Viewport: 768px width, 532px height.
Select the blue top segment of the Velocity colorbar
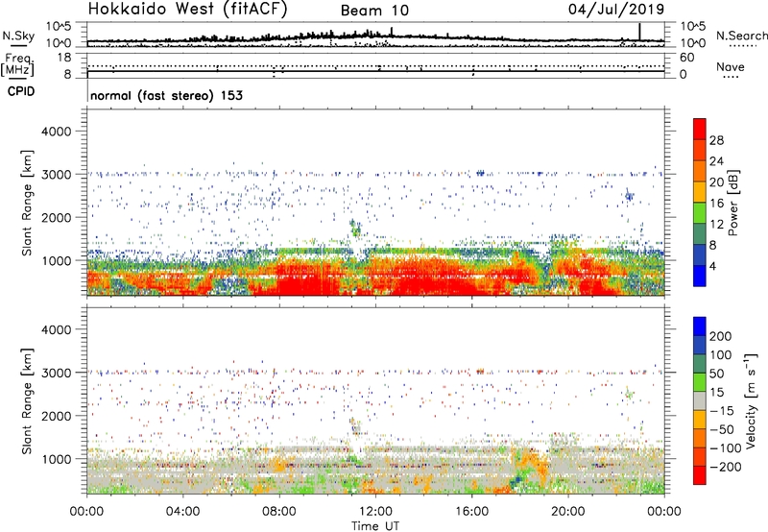(x=700, y=326)
